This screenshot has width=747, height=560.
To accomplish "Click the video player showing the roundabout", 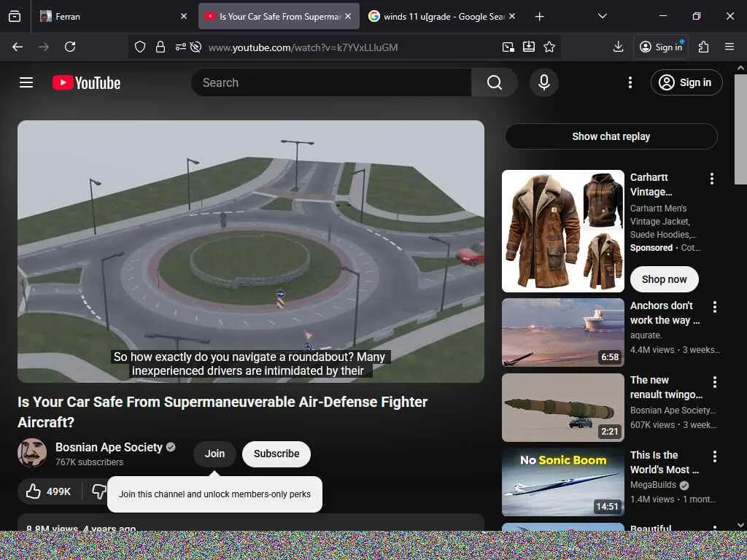I will (251, 252).
